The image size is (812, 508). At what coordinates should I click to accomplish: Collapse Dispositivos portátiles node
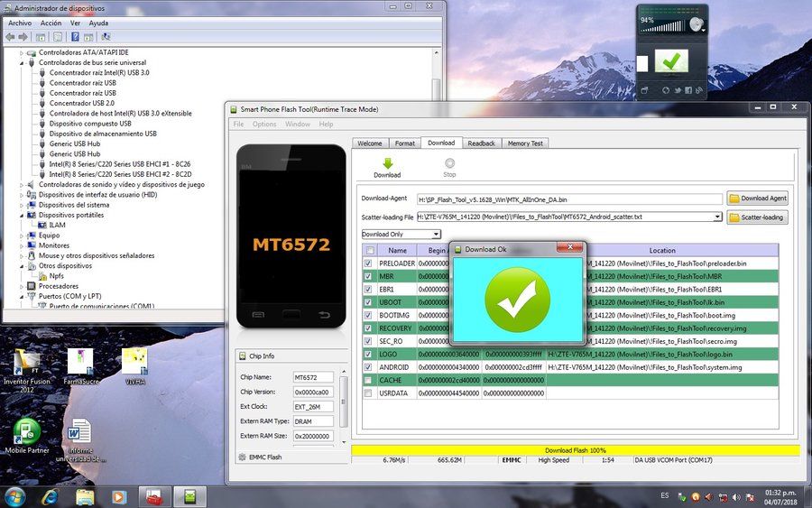[22, 216]
